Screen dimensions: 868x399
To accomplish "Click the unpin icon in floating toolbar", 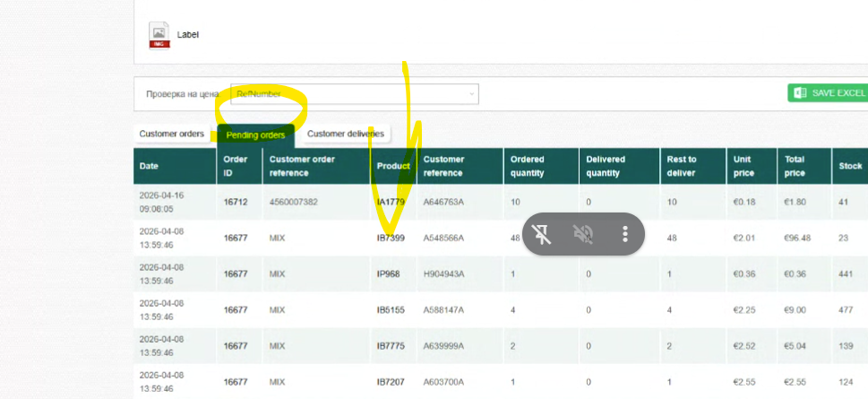I will pyautogui.click(x=542, y=235).
